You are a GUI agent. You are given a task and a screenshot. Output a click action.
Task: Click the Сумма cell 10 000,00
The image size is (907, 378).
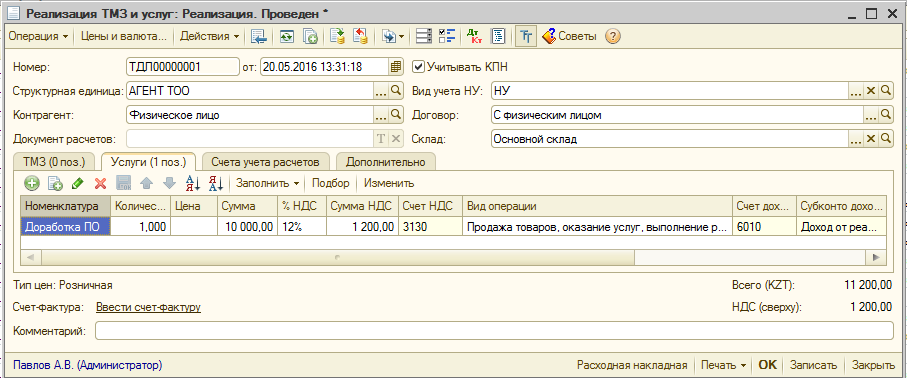click(248, 227)
